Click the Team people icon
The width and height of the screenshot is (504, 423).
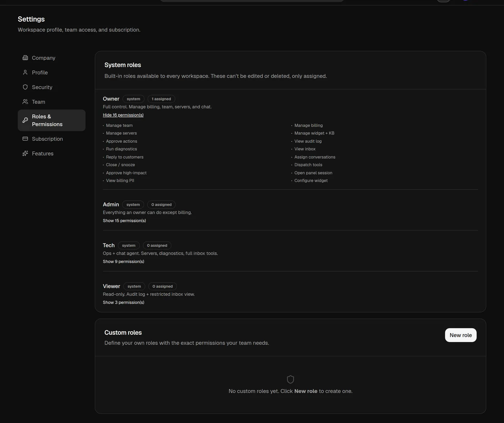point(25,102)
